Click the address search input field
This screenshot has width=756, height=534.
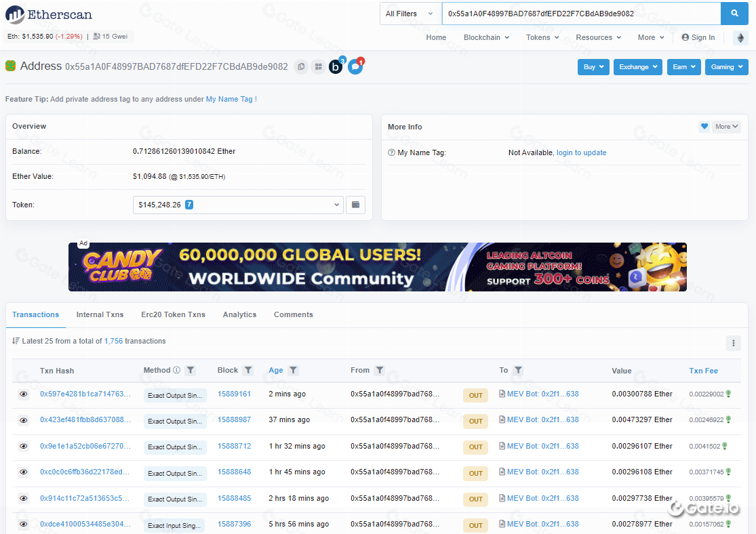point(582,14)
